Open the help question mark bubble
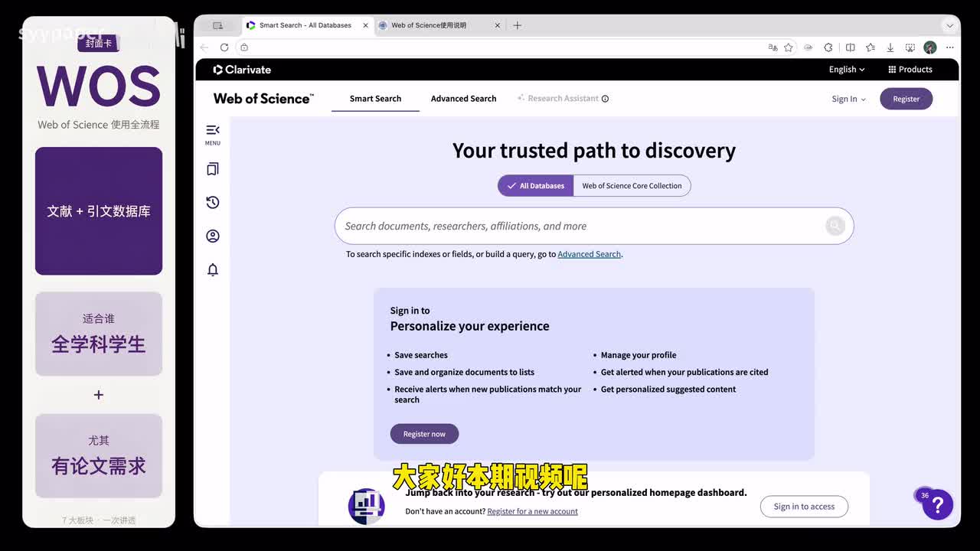Screen dimensions: 980x551 tap(937, 504)
